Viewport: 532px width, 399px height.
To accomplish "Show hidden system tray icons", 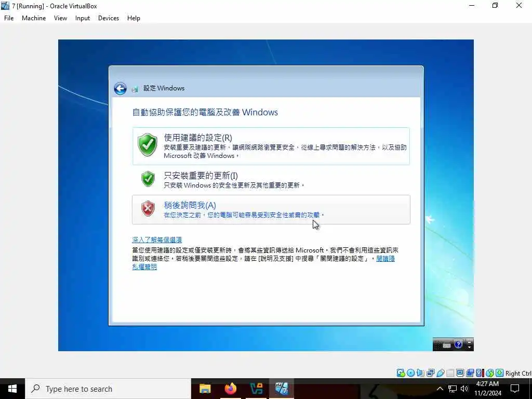I will (440, 389).
